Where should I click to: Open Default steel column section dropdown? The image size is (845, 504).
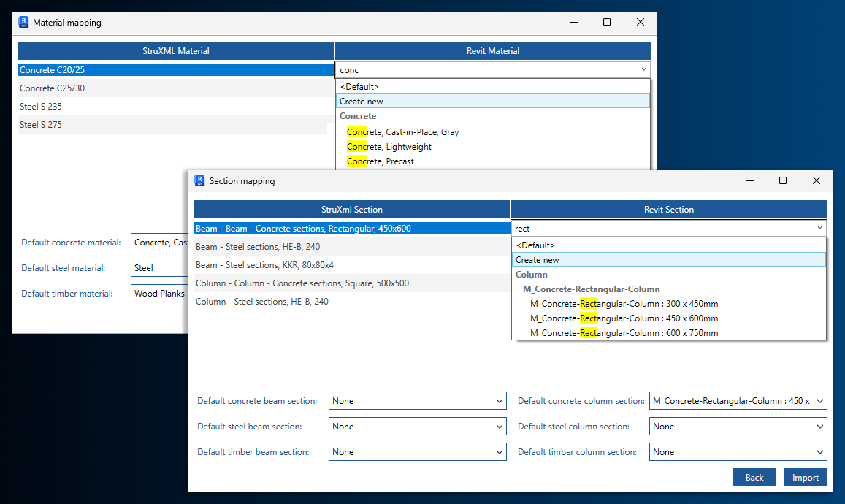[x=738, y=427]
